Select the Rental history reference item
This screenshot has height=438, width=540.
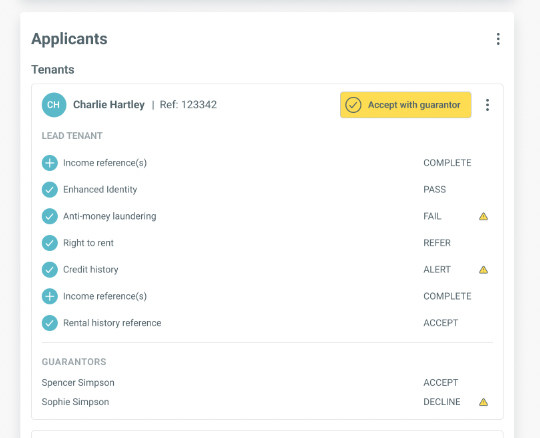[x=267, y=323]
